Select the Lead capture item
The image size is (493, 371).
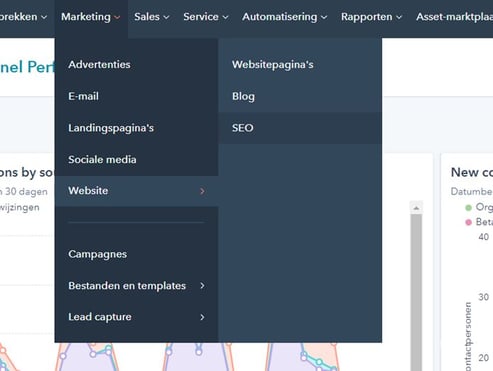[x=137, y=317]
